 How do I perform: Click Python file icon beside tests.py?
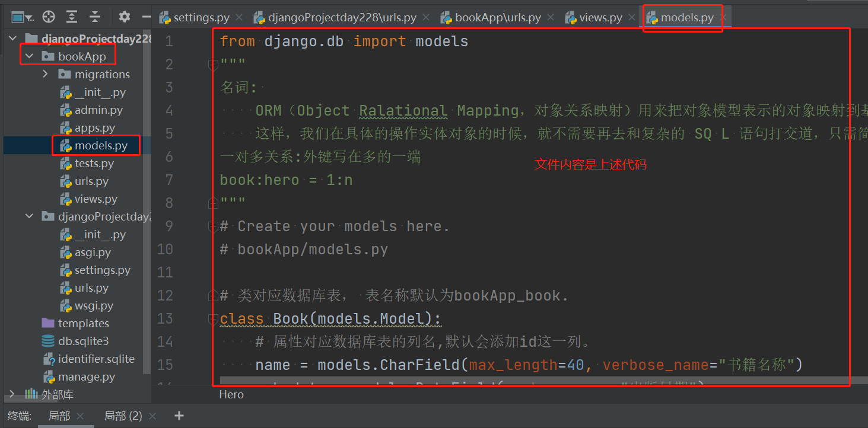tap(65, 164)
